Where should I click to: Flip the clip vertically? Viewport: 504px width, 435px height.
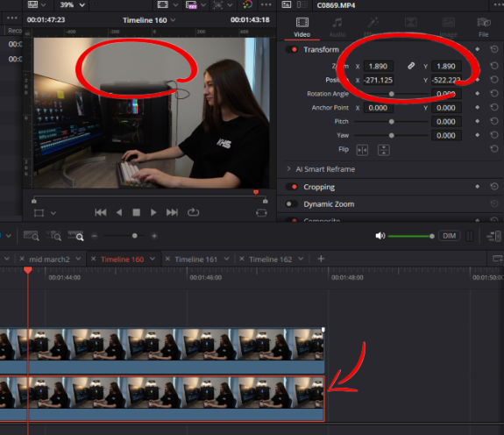384,150
